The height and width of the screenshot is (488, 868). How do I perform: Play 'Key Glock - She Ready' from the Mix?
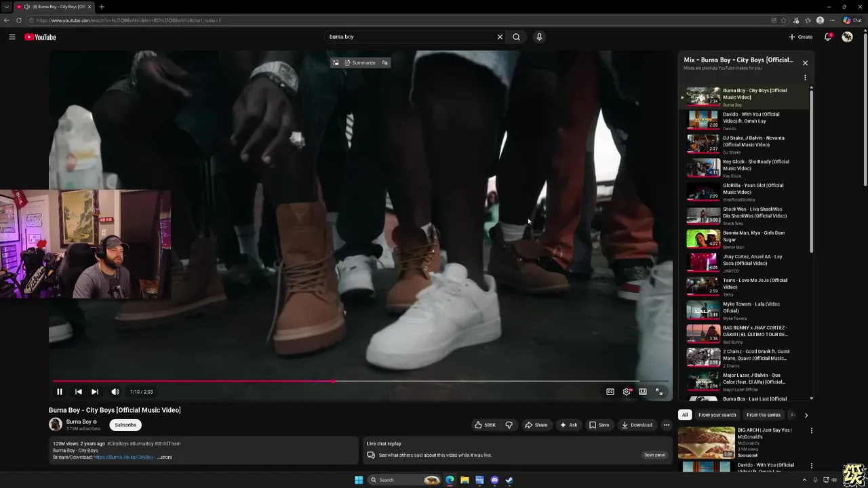744,167
